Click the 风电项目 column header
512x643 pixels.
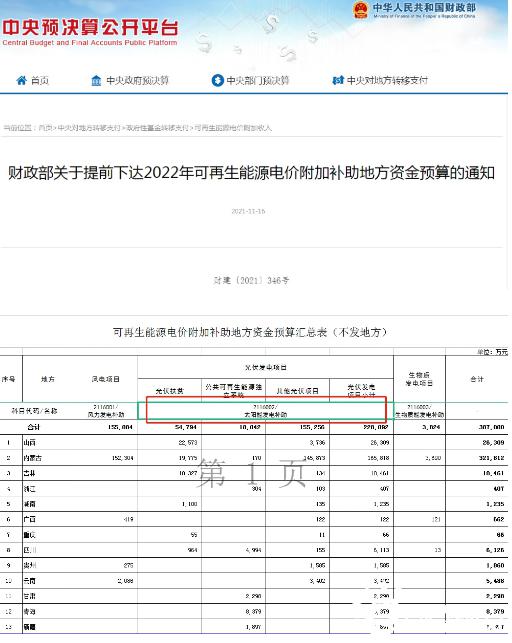coord(105,379)
